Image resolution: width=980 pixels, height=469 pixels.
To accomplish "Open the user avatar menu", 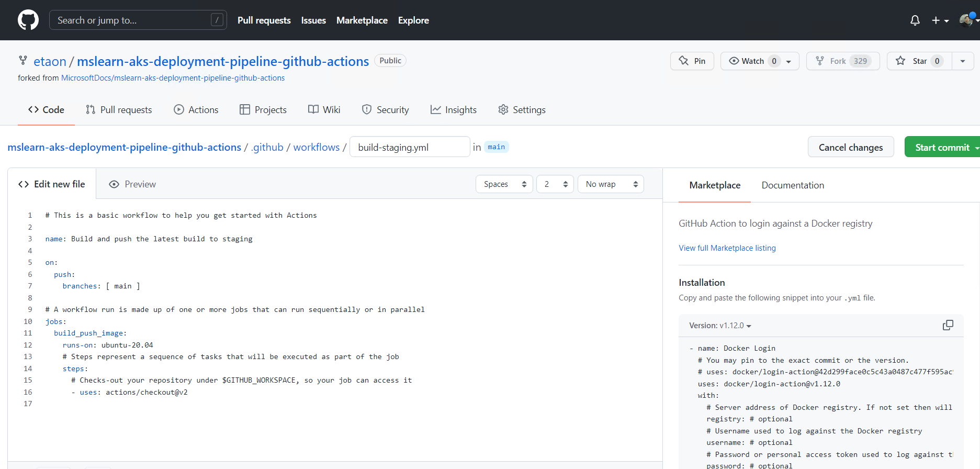I will click(968, 20).
